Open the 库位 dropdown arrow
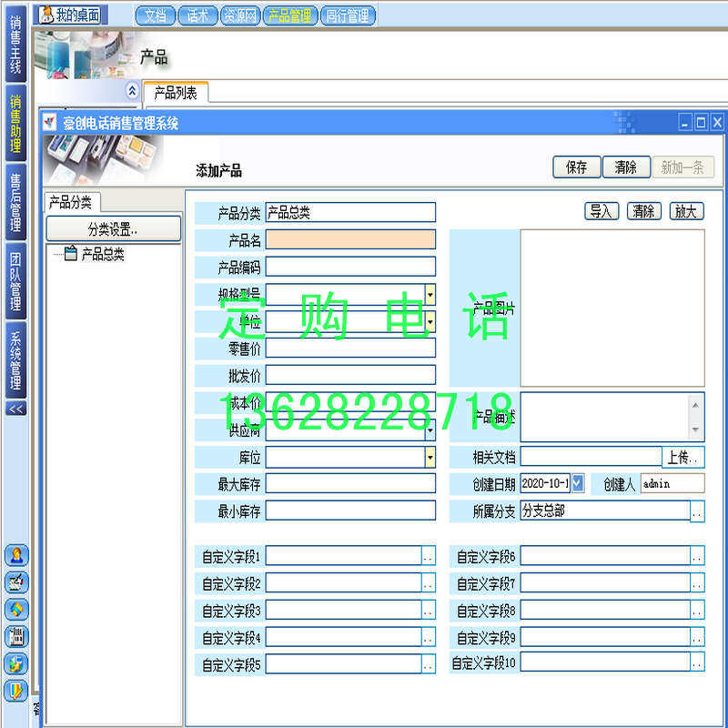The height and width of the screenshot is (728, 728). 430,458
